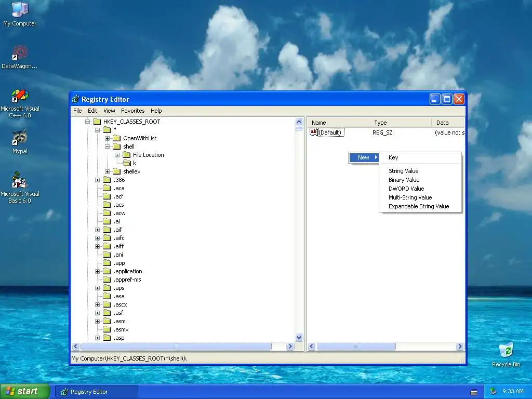
Task: Expand the .aiff key node
Action: coord(97,246)
